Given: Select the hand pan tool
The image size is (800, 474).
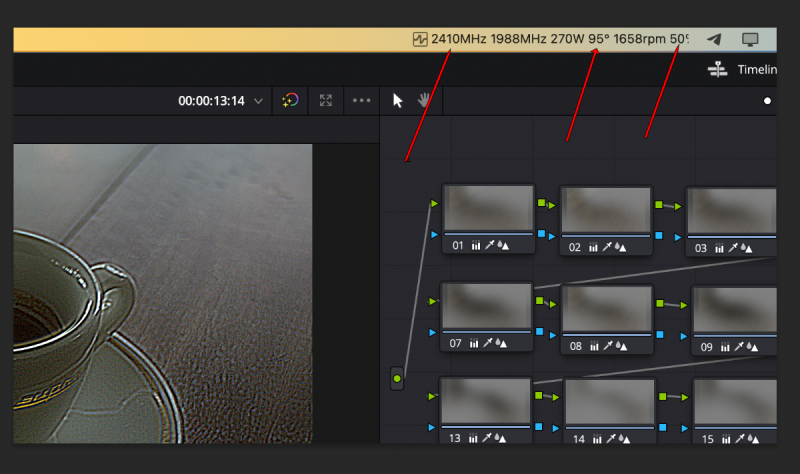Looking at the screenshot, I should coord(423,100).
